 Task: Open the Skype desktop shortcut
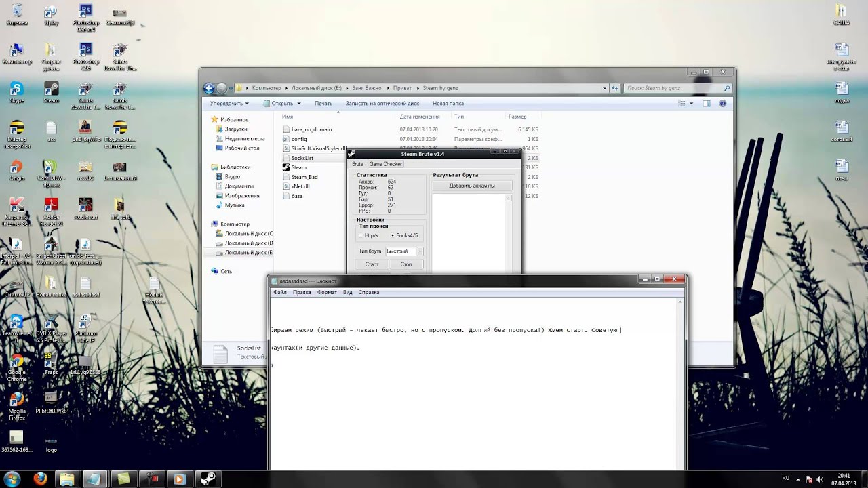(16, 92)
